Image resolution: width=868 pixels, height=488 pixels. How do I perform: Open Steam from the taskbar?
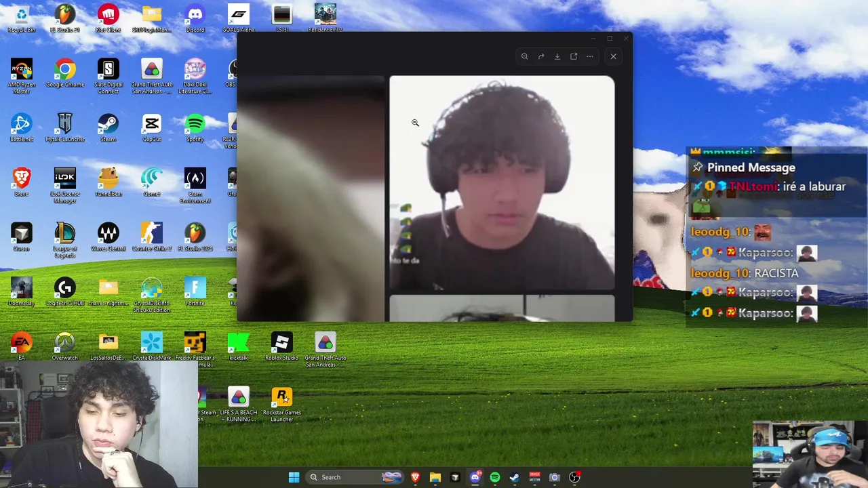point(515,477)
